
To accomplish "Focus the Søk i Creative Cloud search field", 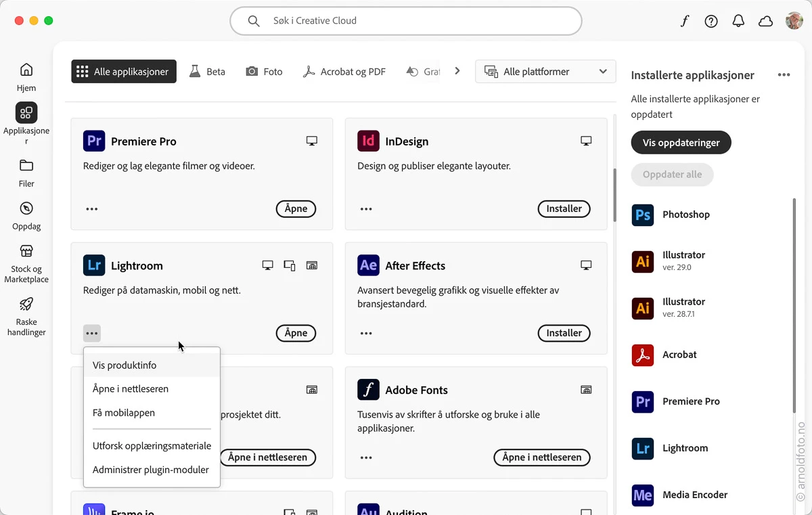I will point(406,21).
